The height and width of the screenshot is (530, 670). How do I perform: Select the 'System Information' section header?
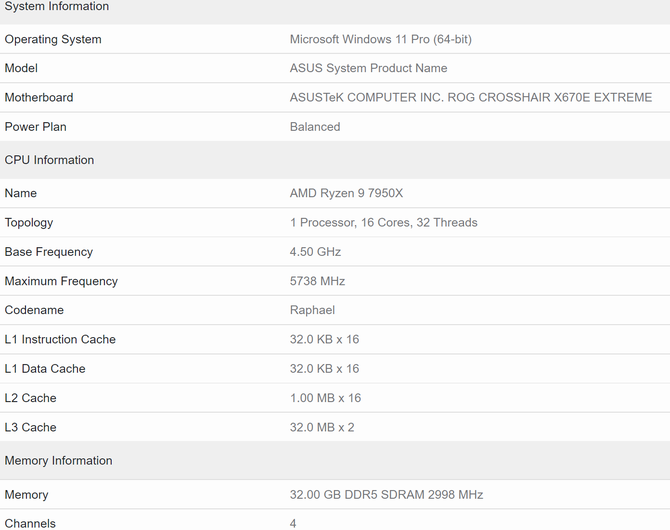pyautogui.click(x=57, y=6)
